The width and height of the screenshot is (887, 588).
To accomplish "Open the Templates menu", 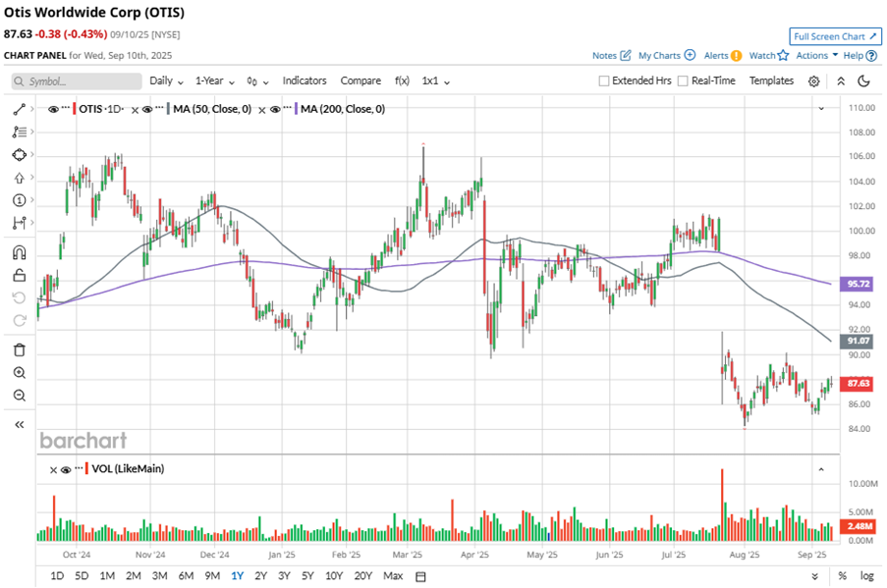I will pyautogui.click(x=772, y=80).
